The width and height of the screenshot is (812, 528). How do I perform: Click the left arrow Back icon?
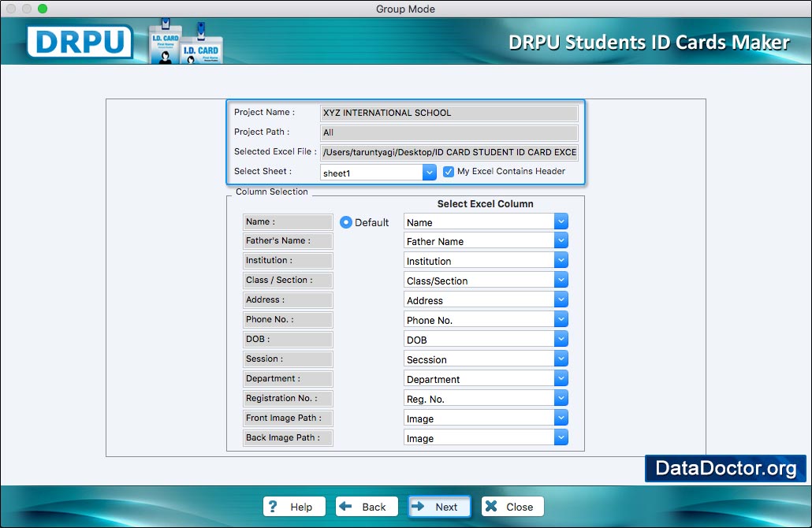[x=345, y=506]
